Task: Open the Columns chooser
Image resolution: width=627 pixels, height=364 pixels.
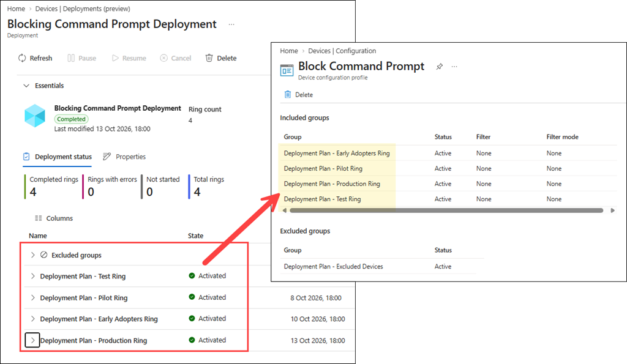Action: click(54, 218)
